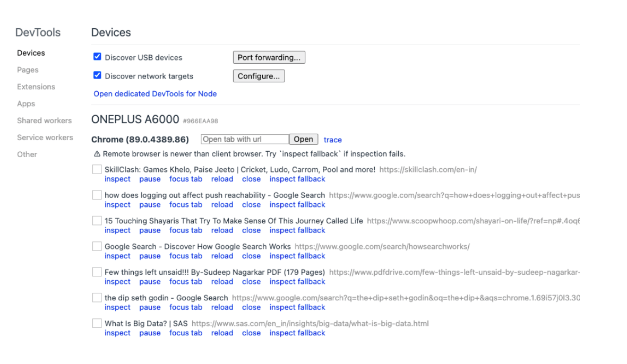Uncheck Discover USB devices checkbox
The image size is (627, 364).
click(97, 57)
